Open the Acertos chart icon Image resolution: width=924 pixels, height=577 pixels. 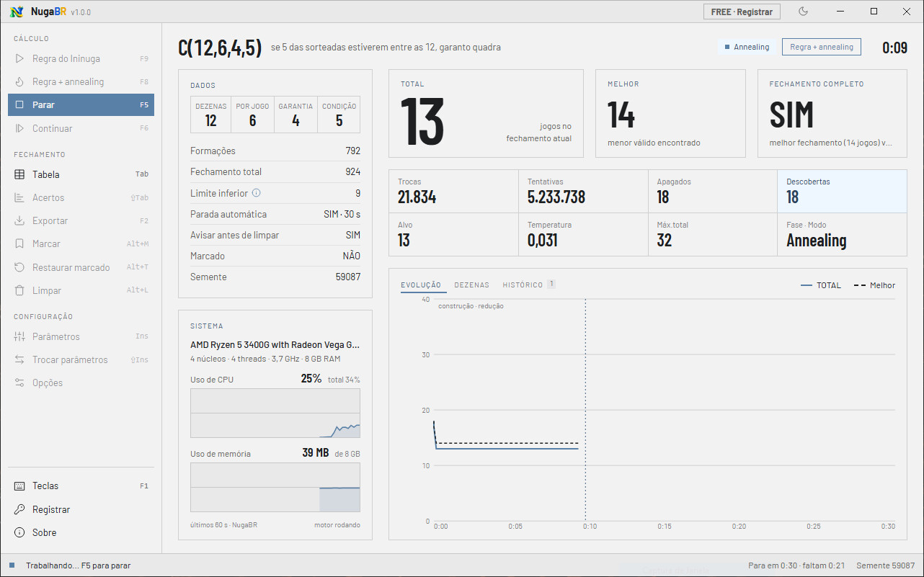tap(19, 197)
